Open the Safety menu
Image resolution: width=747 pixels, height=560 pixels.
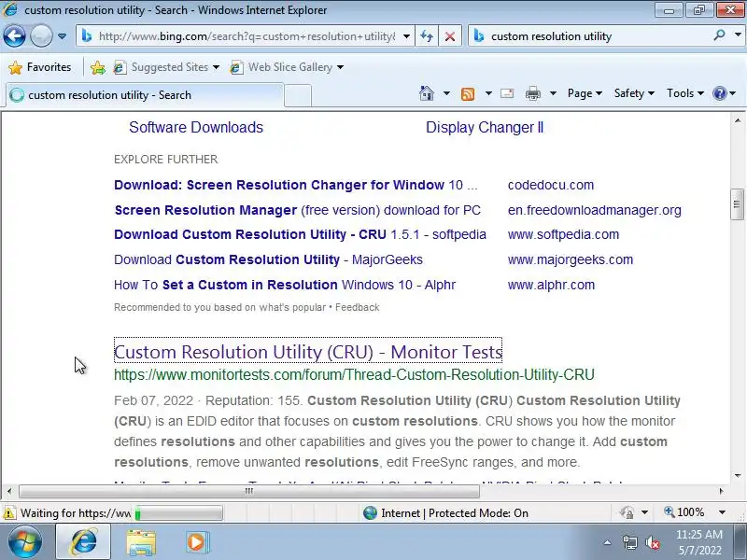(634, 93)
